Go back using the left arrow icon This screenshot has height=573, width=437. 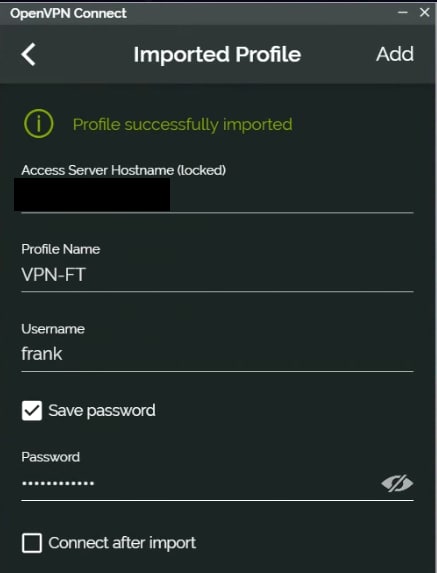point(28,54)
